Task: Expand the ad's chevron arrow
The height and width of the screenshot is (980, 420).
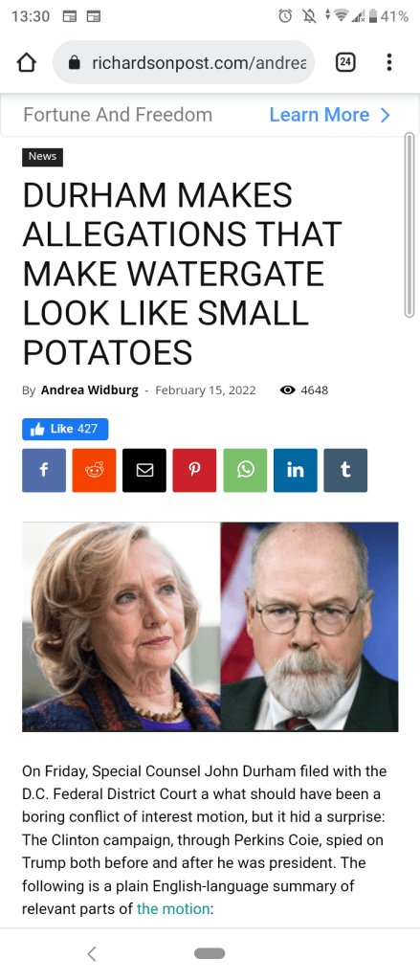Action: tap(385, 115)
